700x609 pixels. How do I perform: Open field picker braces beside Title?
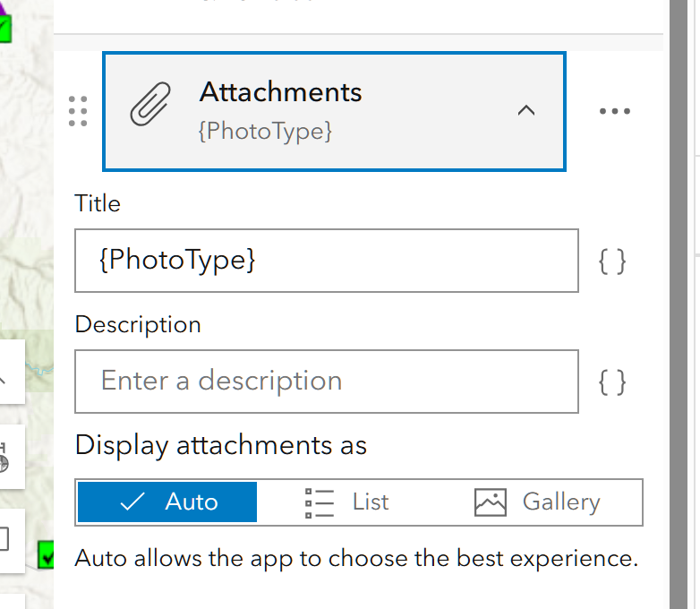pos(612,262)
